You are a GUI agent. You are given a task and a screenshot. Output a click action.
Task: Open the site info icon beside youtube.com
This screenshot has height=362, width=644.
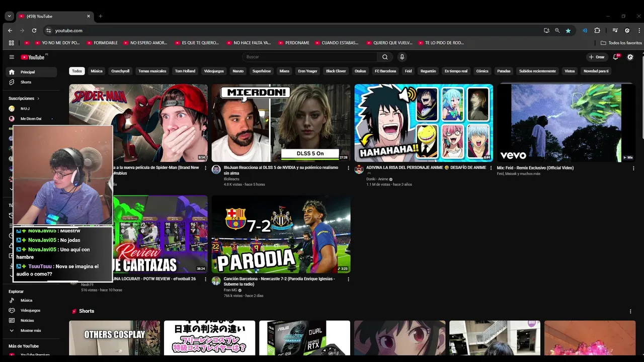[48, 31]
